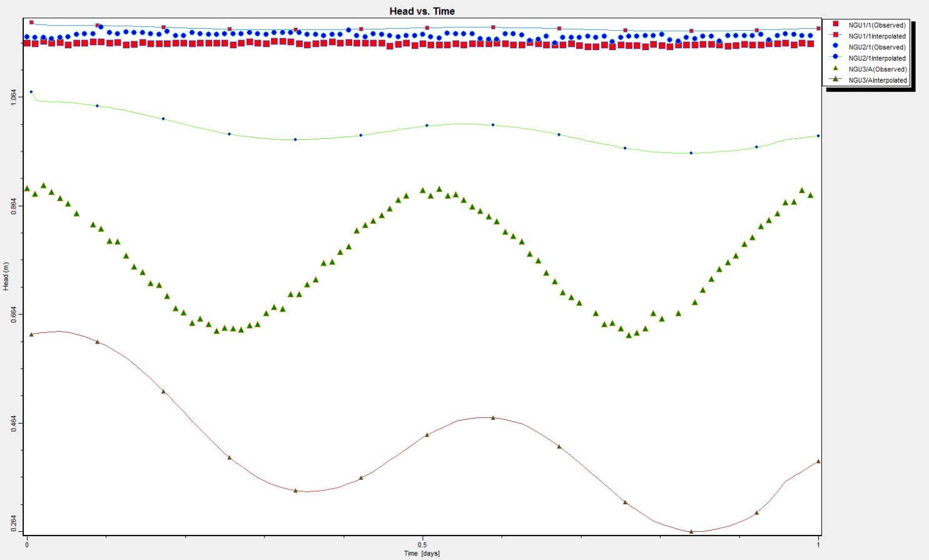The width and height of the screenshot is (929, 560).
Task: Click the 0 X-axis tick label
Action: coord(27,545)
